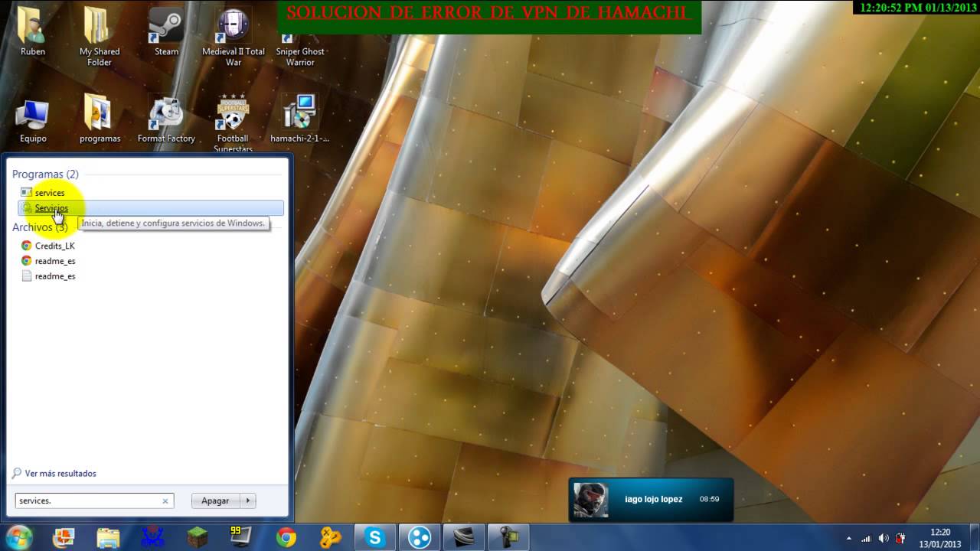Open the programas folder icon

(100, 119)
